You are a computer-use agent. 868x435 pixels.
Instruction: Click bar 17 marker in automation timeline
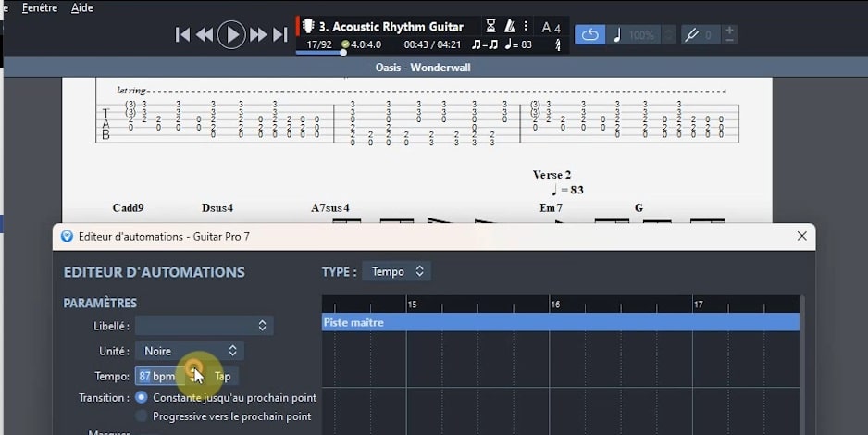tap(699, 304)
